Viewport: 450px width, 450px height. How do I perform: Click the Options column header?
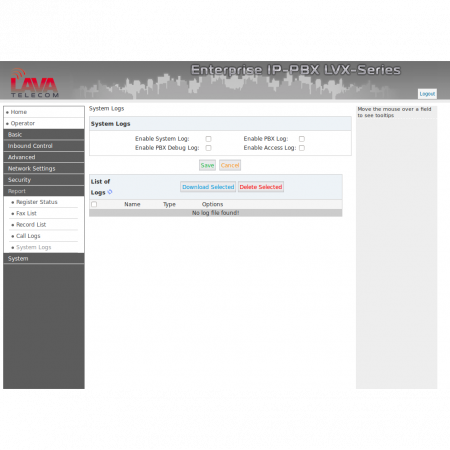click(212, 204)
